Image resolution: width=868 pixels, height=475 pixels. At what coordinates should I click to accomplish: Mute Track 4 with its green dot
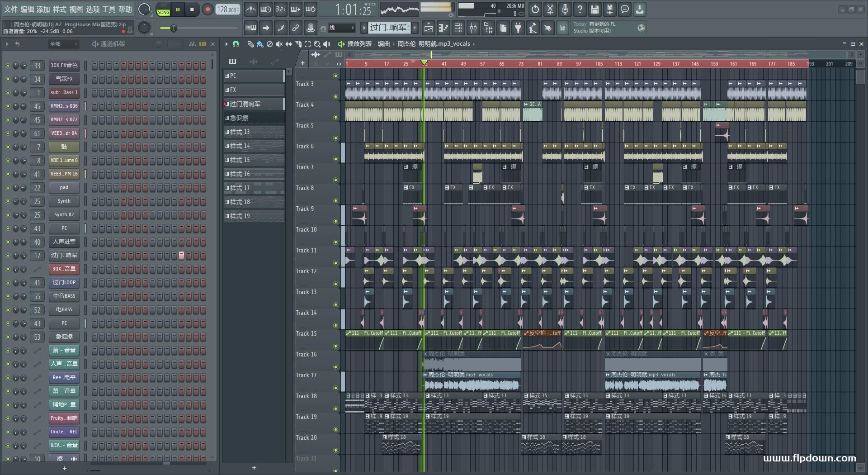pos(335,117)
